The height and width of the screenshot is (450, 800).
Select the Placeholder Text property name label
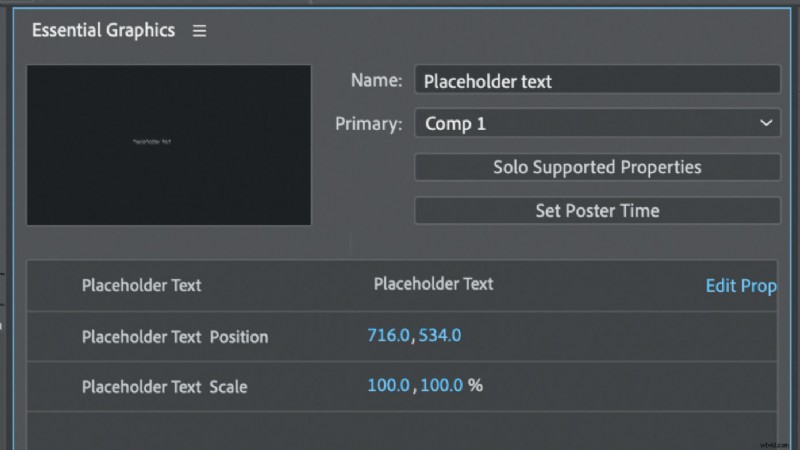(141, 285)
